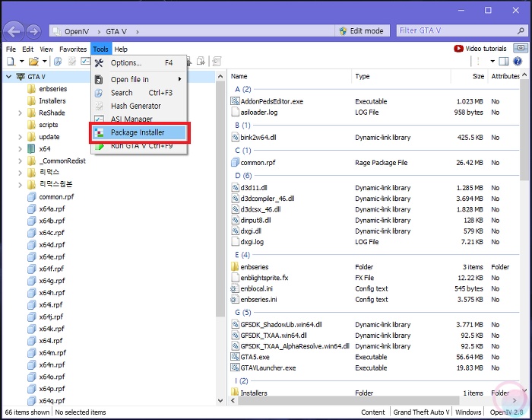Click the search magnifier icon in filter box
Screen dimensions: 532x420
(521, 31)
